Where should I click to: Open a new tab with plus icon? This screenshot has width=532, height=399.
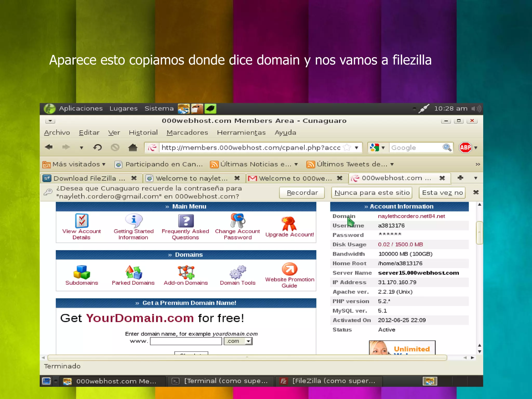(x=460, y=178)
